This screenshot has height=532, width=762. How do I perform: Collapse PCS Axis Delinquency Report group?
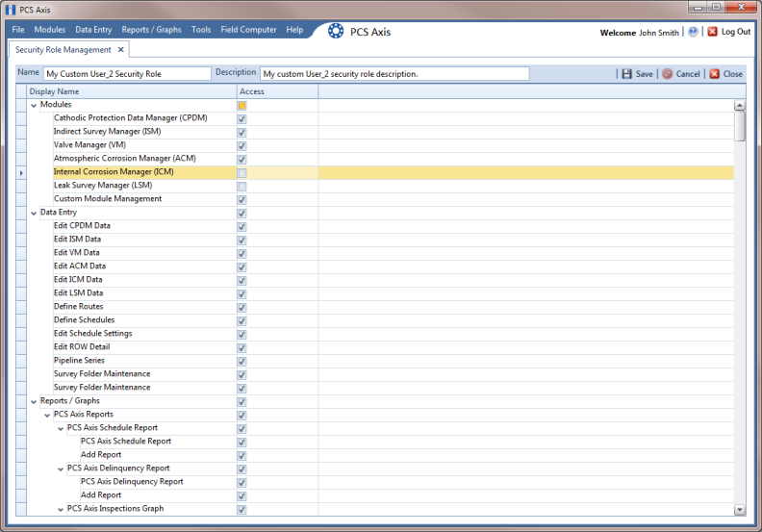pos(61,469)
